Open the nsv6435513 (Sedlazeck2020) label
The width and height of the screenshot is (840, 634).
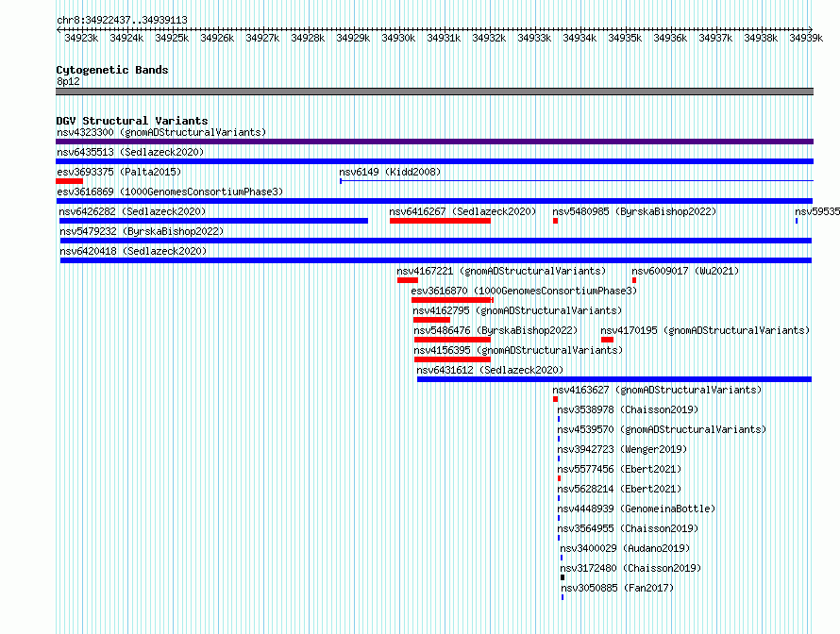click(x=130, y=152)
